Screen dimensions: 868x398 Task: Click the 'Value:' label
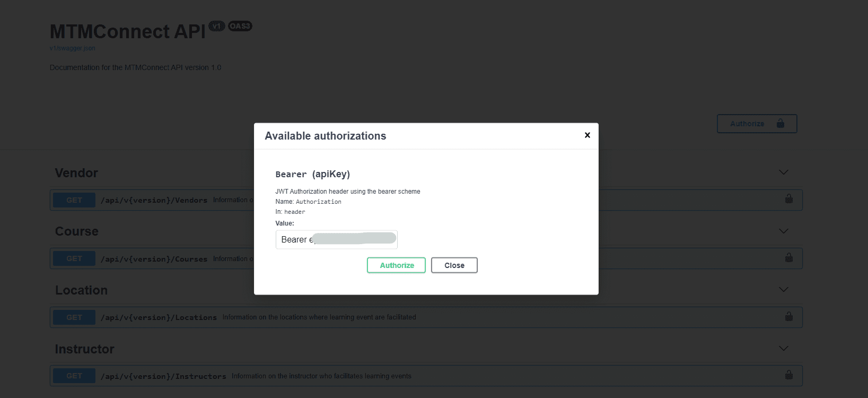click(x=285, y=223)
